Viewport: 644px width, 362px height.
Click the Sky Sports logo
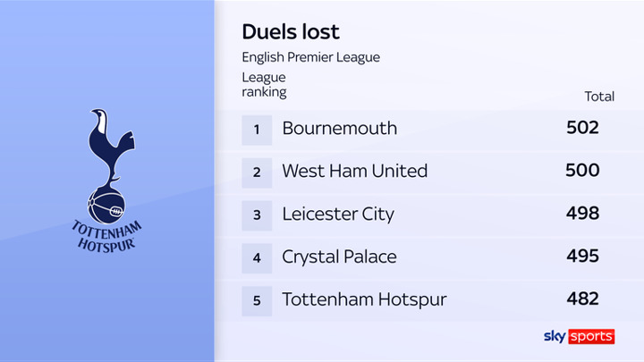point(580,337)
